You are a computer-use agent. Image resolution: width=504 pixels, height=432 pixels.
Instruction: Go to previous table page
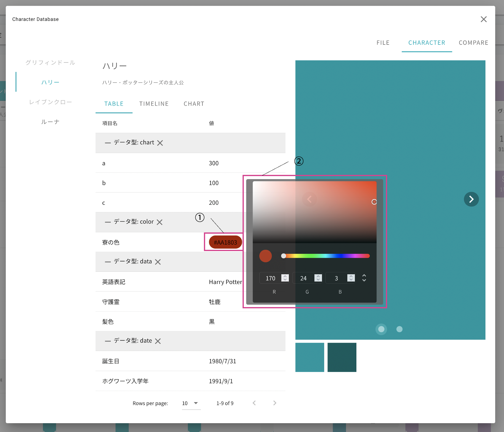254,403
